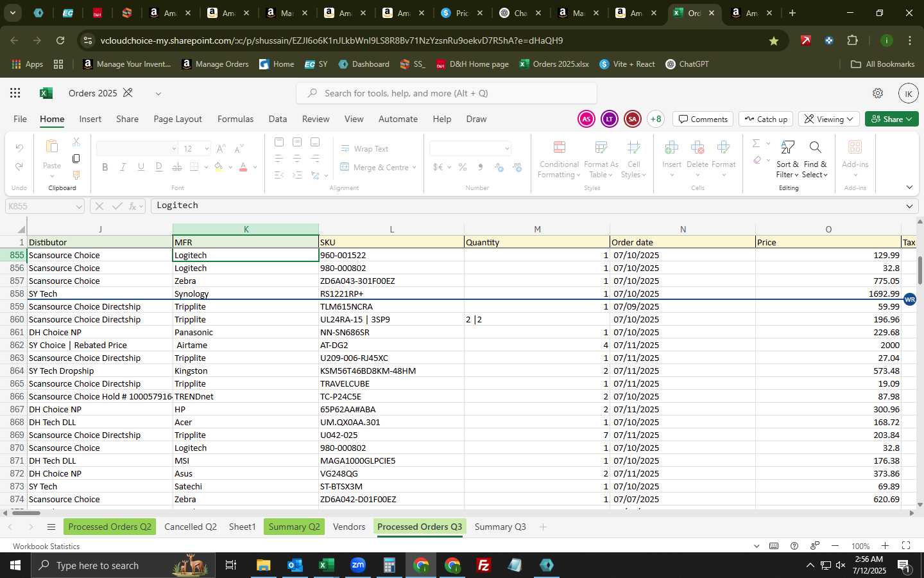Click the AS collaborator avatar
This screenshot has height=578, width=924.
(x=586, y=119)
